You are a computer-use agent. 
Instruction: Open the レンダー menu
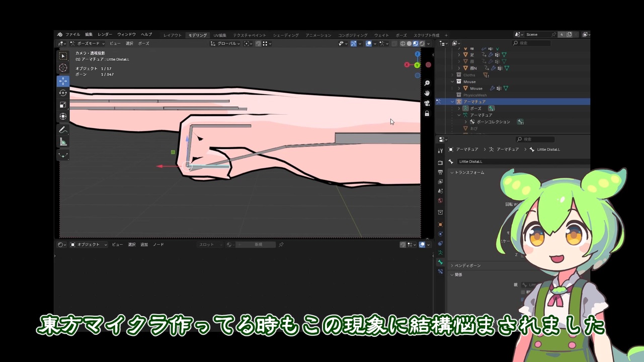[x=105, y=35]
